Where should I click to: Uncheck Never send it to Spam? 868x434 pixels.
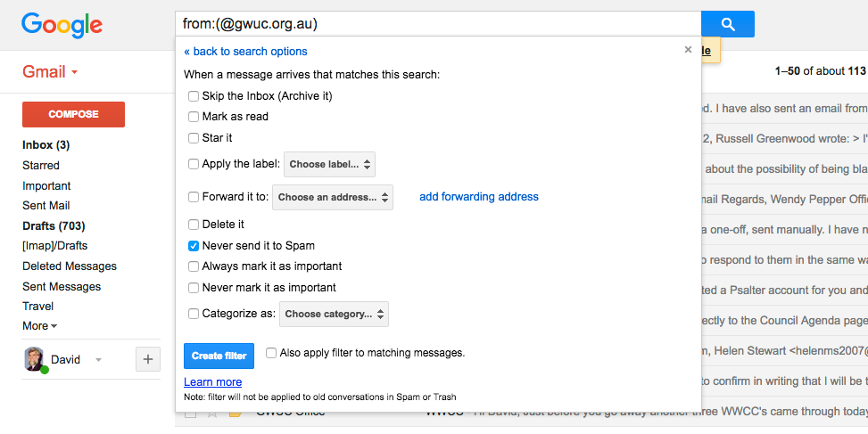point(194,245)
